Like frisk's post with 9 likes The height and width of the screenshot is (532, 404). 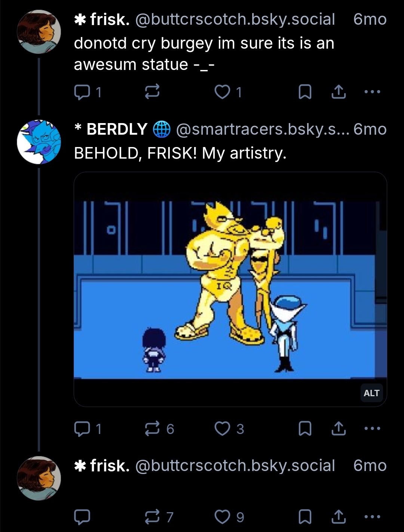point(223,517)
